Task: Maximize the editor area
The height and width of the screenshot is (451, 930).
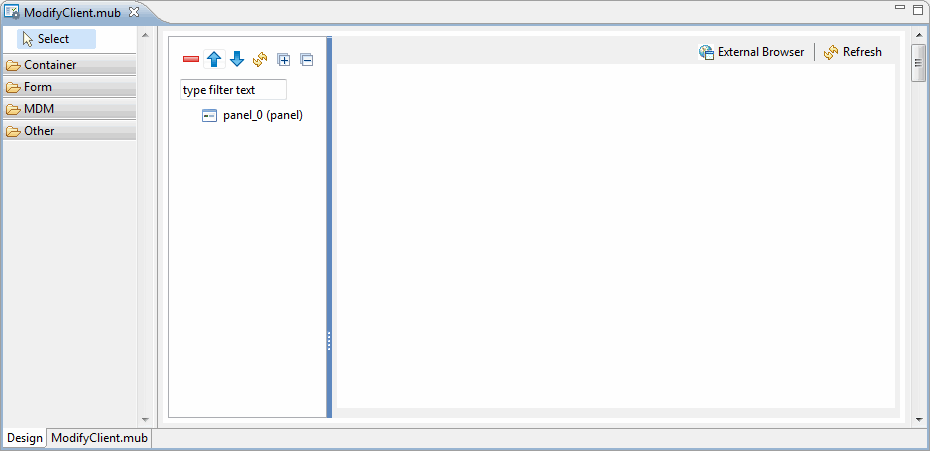Action: tap(918, 9)
